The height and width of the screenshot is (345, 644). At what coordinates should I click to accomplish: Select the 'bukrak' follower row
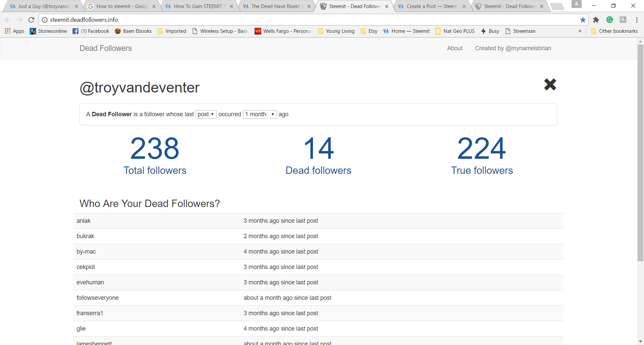tap(318, 236)
